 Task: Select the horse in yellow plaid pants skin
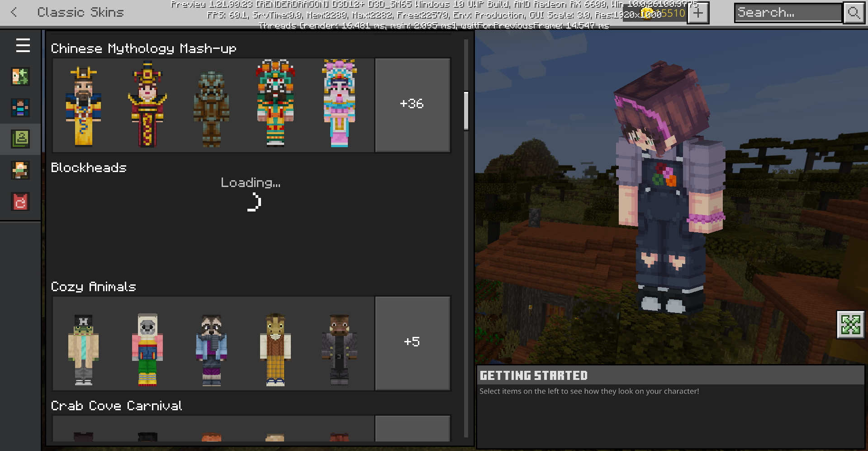tap(275, 350)
